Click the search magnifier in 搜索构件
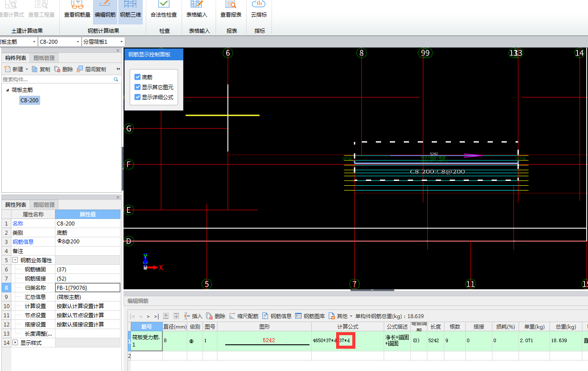 pyautogui.click(x=116, y=80)
